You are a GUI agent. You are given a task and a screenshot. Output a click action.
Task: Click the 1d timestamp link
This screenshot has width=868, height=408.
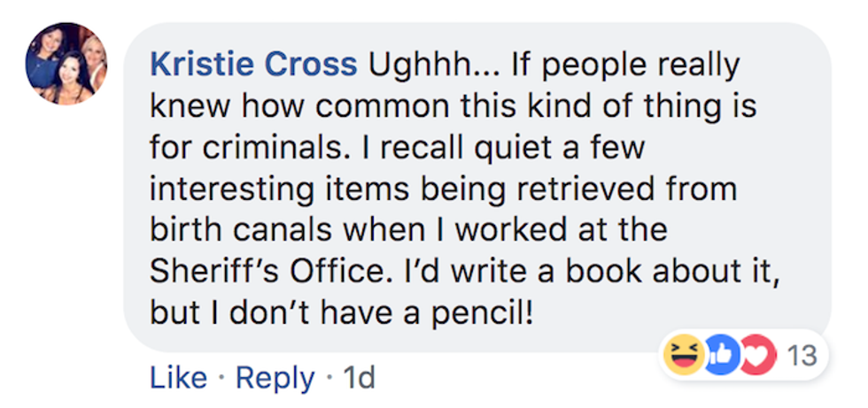click(359, 378)
